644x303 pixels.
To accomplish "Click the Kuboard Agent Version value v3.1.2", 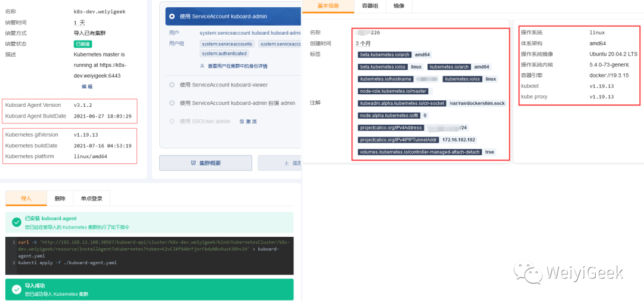I will click(x=82, y=105).
